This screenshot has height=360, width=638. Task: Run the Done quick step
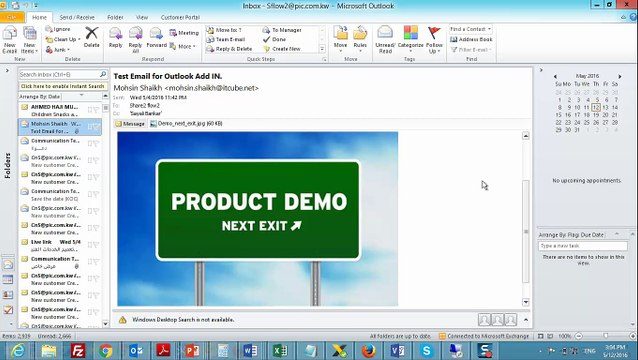pyautogui.click(x=274, y=39)
